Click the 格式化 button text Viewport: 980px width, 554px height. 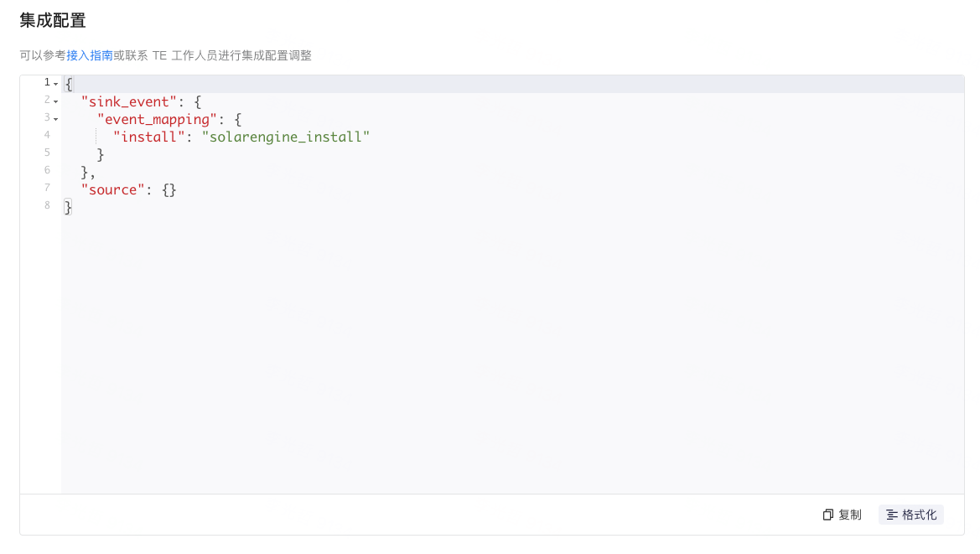coord(920,515)
